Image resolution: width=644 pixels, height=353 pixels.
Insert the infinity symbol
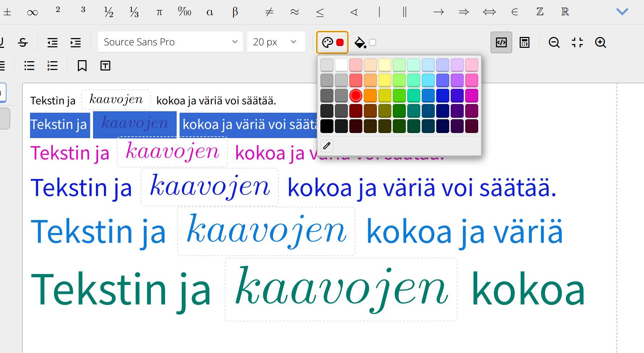coord(33,12)
